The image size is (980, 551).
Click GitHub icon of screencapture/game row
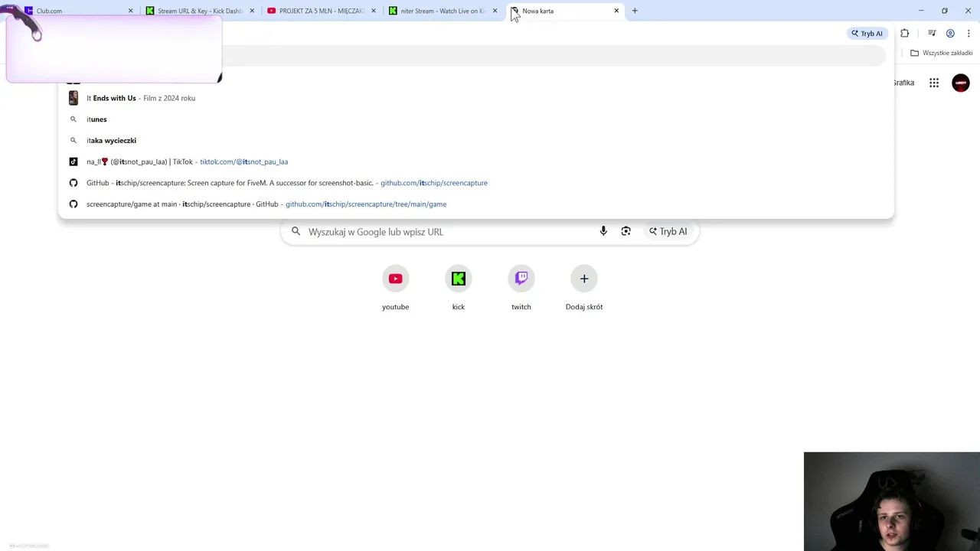tap(73, 204)
